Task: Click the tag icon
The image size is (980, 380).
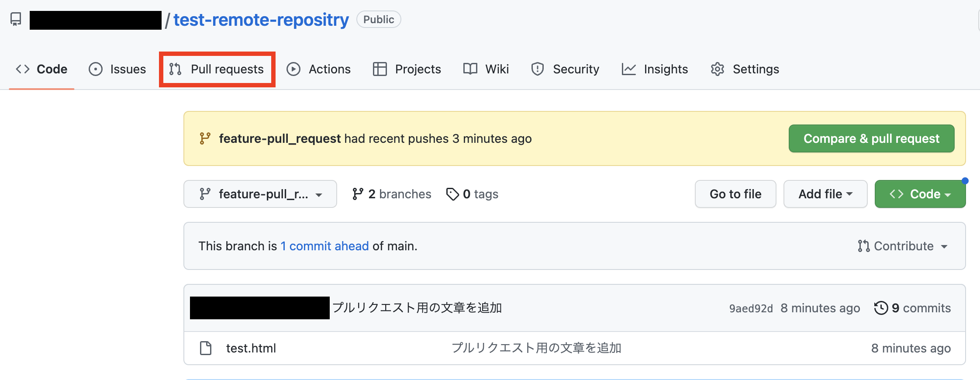Action: [452, 194]
